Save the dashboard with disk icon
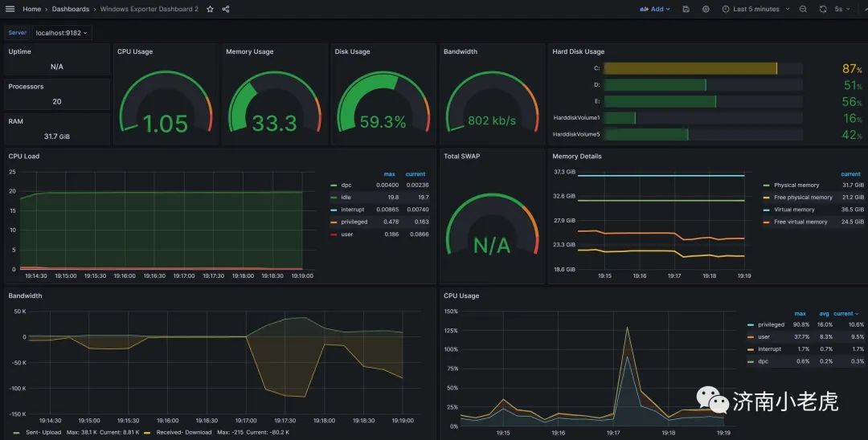The image size is (868, 440). [686, 10]
